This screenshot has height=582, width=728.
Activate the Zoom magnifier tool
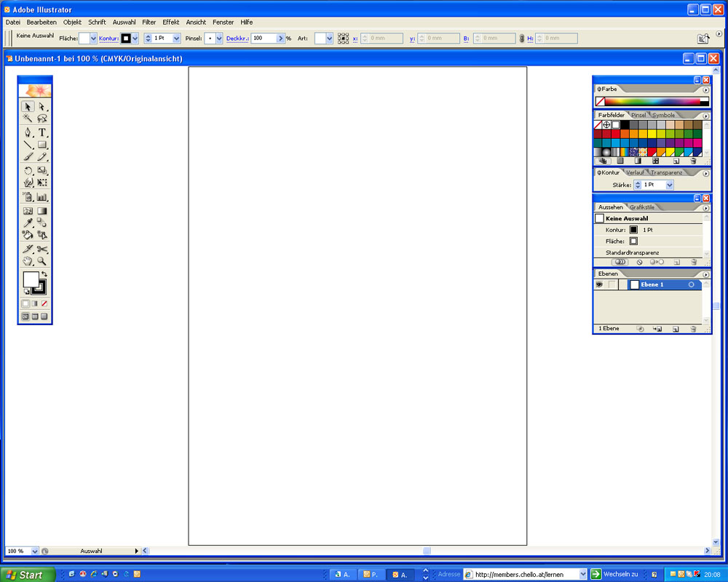(x=42, y=260)
